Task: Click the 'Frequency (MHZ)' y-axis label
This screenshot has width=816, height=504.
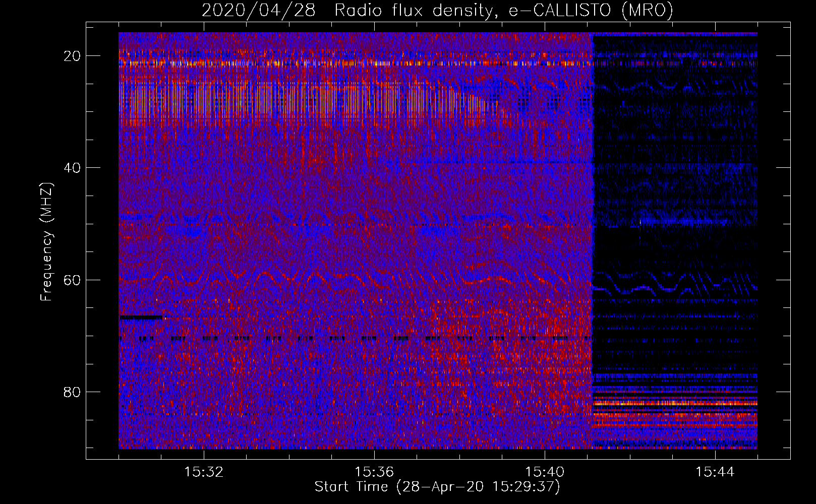Action: pos(46,242)
